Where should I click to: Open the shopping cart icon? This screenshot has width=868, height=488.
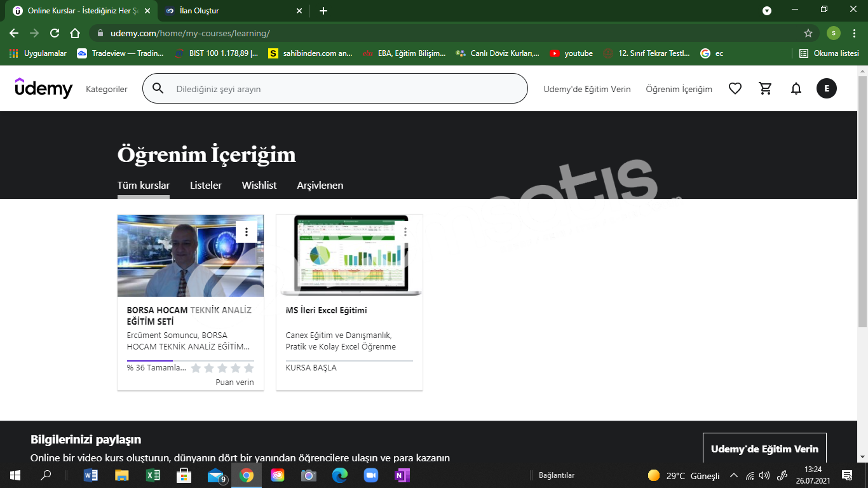pyautogui.click(x=766, y=89)
